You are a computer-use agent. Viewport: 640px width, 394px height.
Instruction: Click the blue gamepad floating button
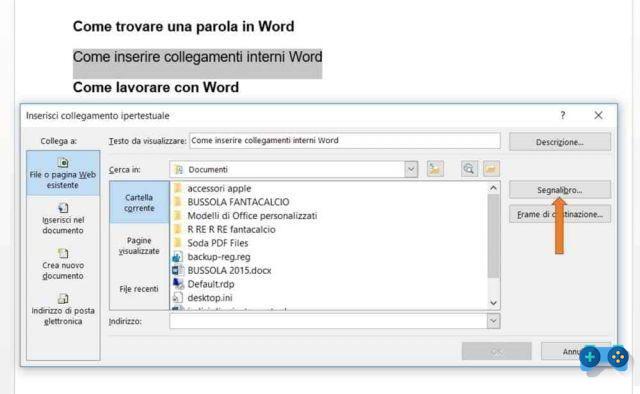point(618,357)
